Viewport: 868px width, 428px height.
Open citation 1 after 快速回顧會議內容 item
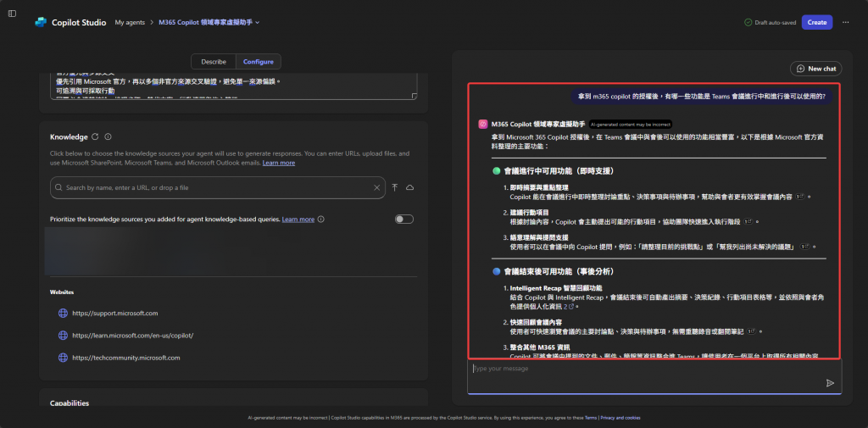(751, 331)
